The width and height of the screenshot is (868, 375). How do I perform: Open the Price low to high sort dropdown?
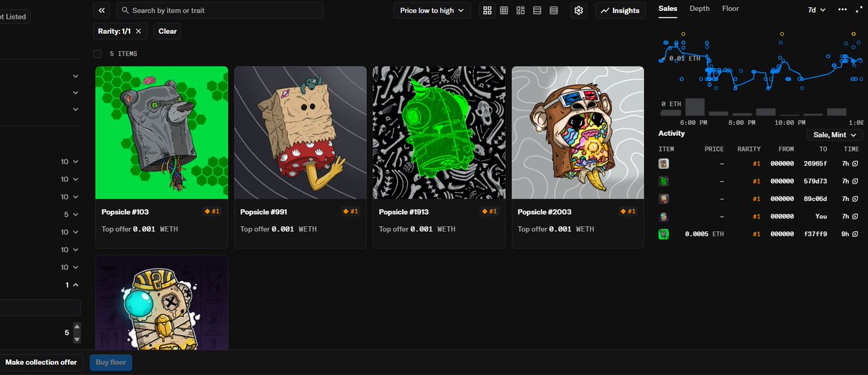pyautogui.click(x=432, y=10)
